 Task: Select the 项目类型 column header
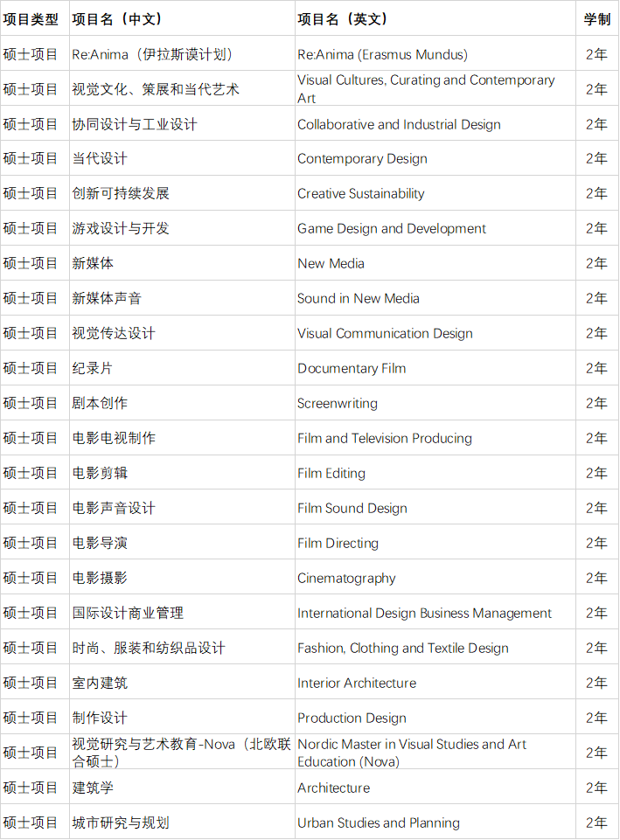(35, 18)
